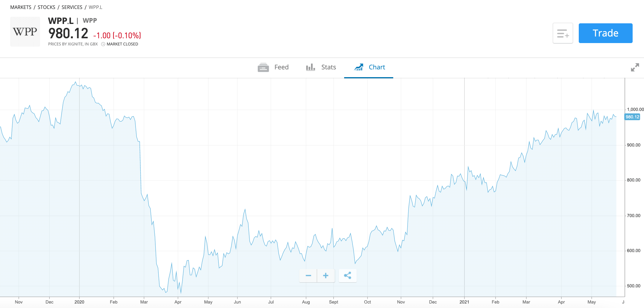
Task: Click the Sept date axis label
Action: point(333,302)
